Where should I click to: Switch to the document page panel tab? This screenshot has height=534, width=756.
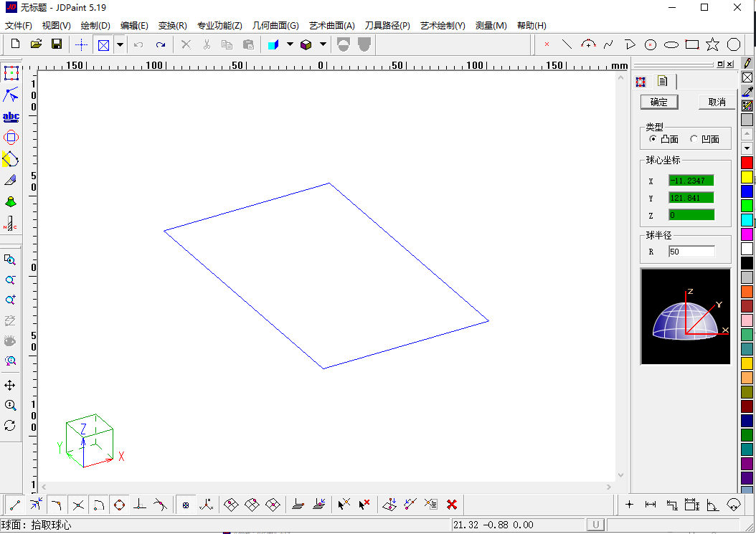coord(663,82)
